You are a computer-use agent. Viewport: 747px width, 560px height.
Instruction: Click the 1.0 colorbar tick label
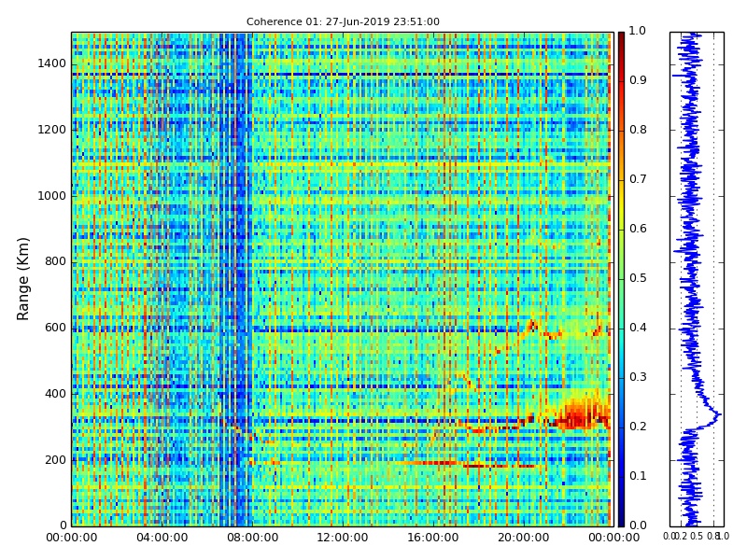[x=638, y=31]
